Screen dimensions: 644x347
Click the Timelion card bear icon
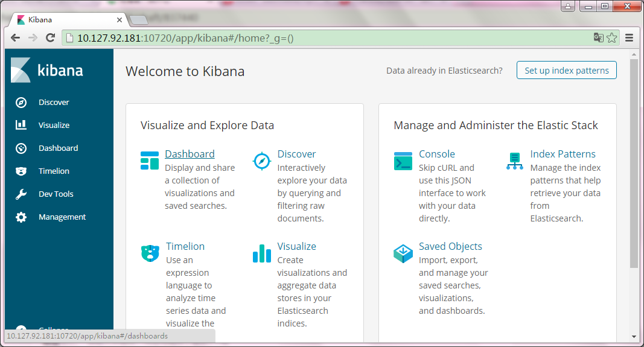coord(150,253)
